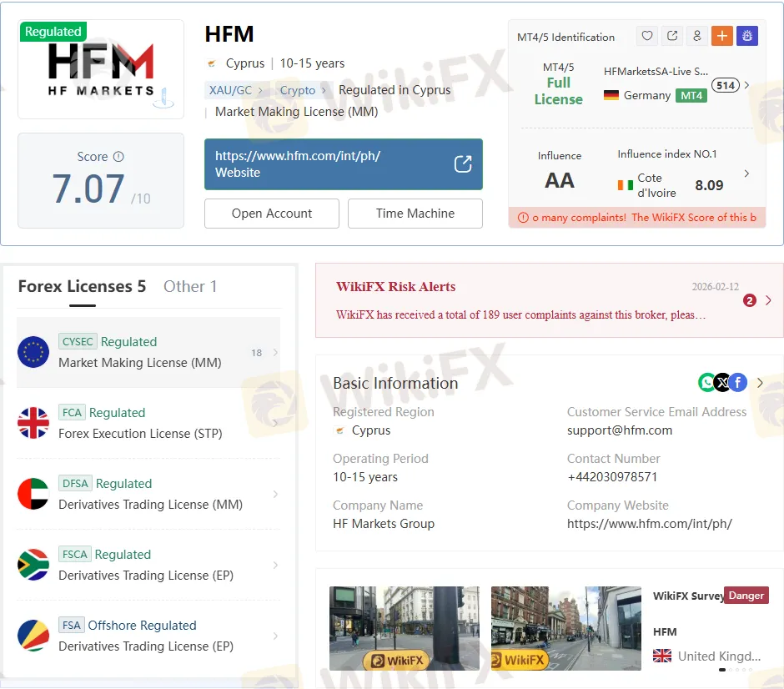Click the X (Twitter) social icon
Screen dimensions: 784x689
click(722, 383)
